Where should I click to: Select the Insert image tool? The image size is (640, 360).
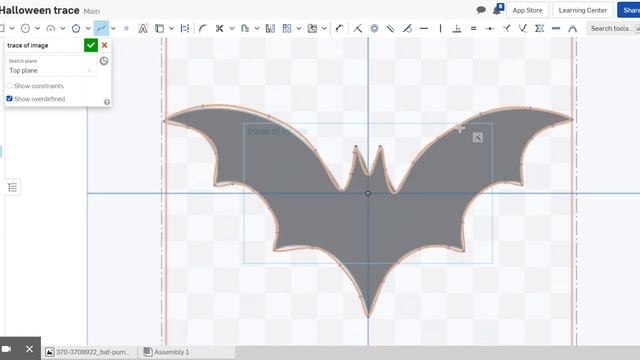point(312,28)
